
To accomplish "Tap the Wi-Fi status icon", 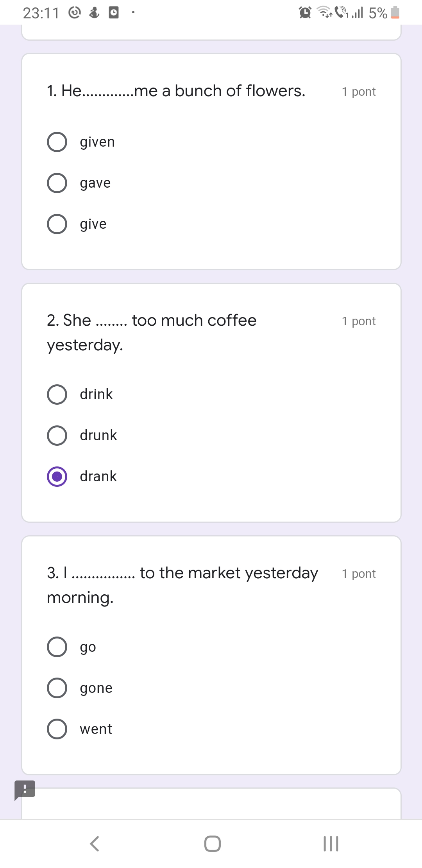I will pos(324,13).
